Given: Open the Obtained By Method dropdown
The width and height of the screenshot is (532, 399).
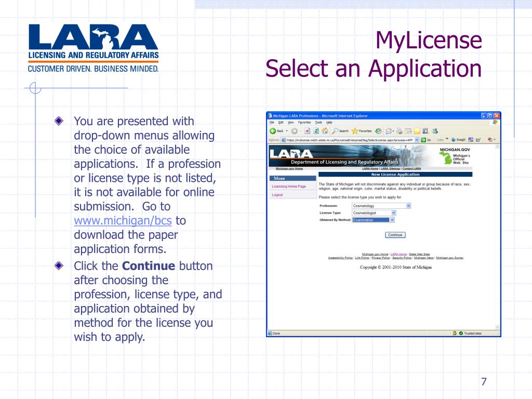Looking at the screenshot, I should [392, 220].
